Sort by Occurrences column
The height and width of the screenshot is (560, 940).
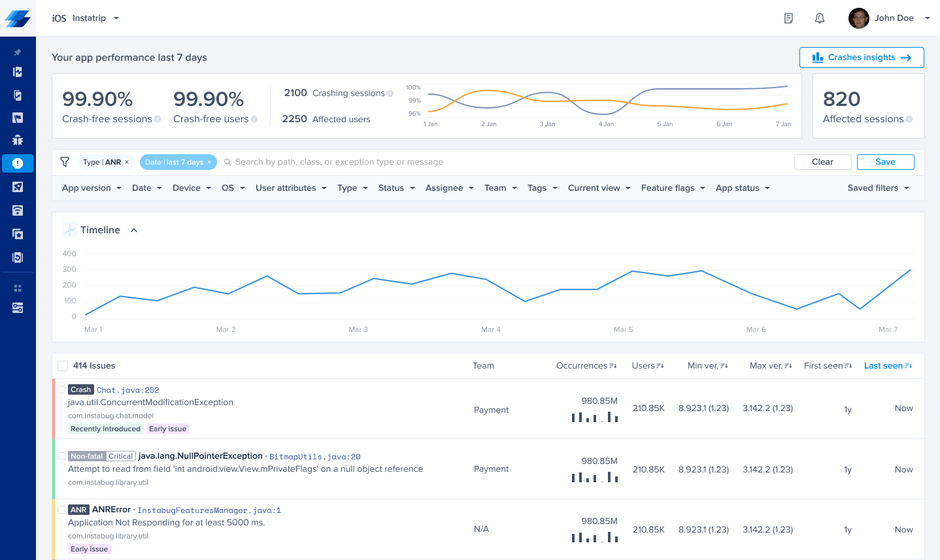point(586,366)
